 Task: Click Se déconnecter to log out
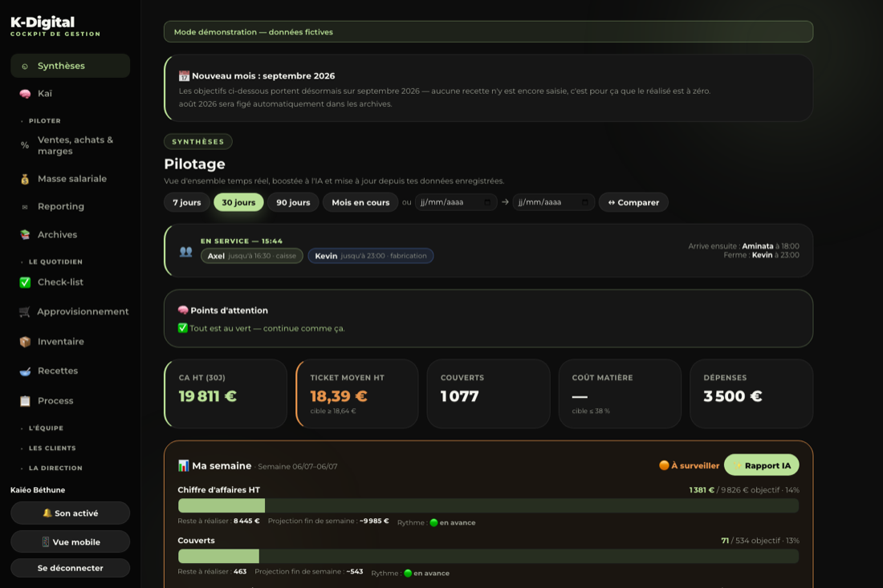click(70, 568)
